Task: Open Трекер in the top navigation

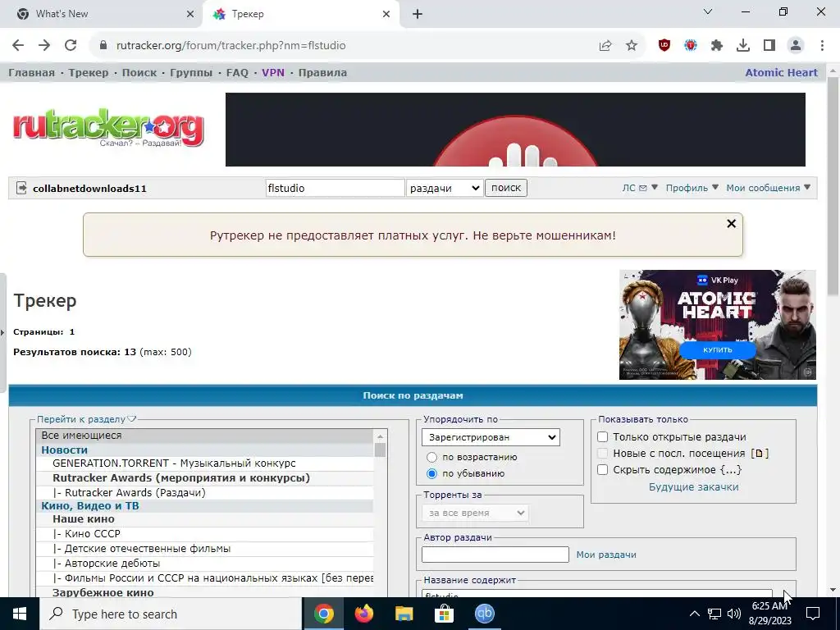Action: point(89,72)
